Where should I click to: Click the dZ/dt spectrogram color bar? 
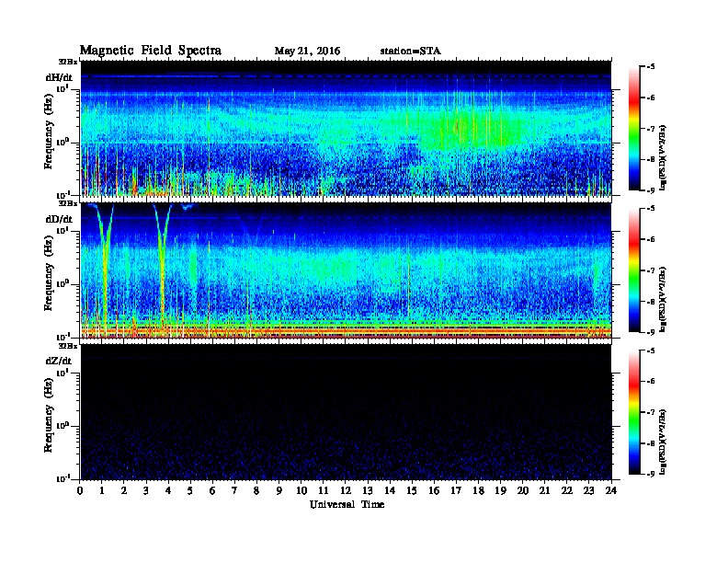click(634, 412)
